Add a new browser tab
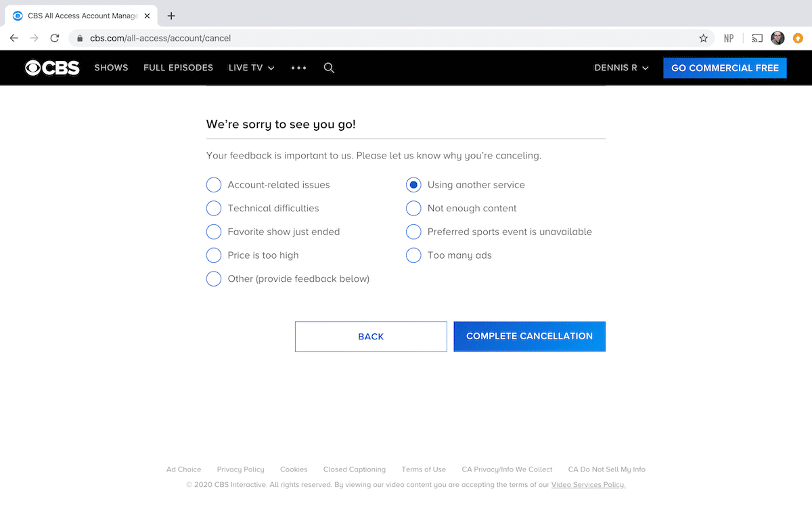 coord(171,16)
